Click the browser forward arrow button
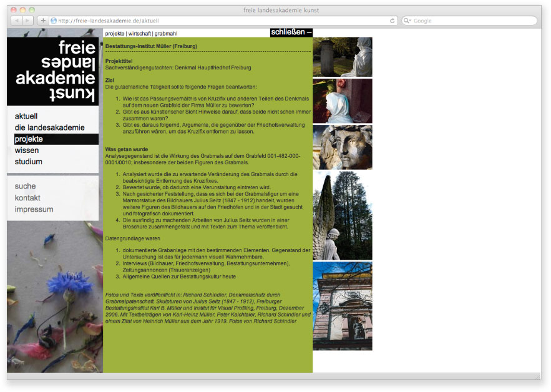Image resolution: width=551 pixels, height=392 pixels. (x=28, y=21)
